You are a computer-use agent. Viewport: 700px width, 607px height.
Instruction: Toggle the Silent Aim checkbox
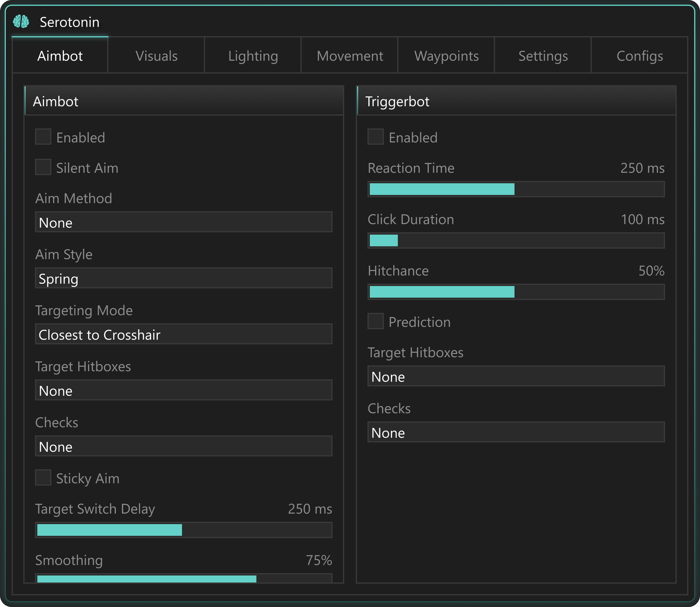coord(43,167)
